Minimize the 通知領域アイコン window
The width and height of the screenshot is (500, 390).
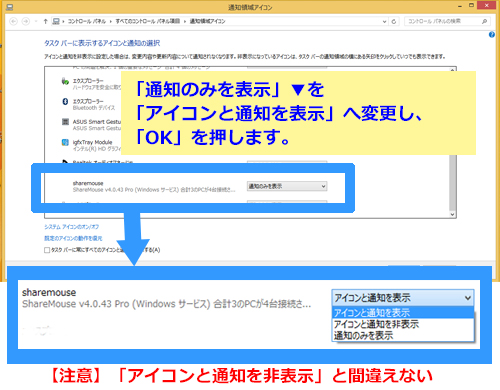pos(460,6)
